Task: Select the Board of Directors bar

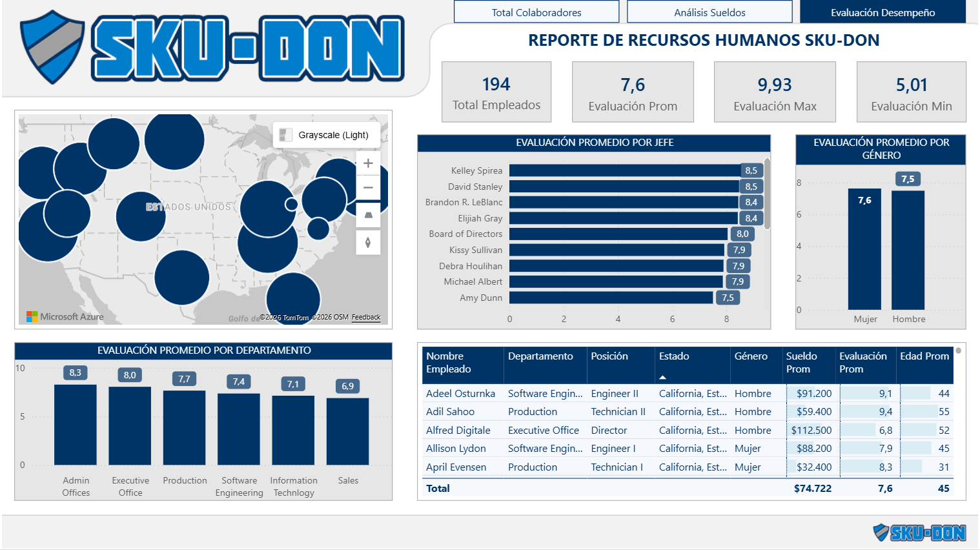Action: pyautogui.click(x=618, y=234)
